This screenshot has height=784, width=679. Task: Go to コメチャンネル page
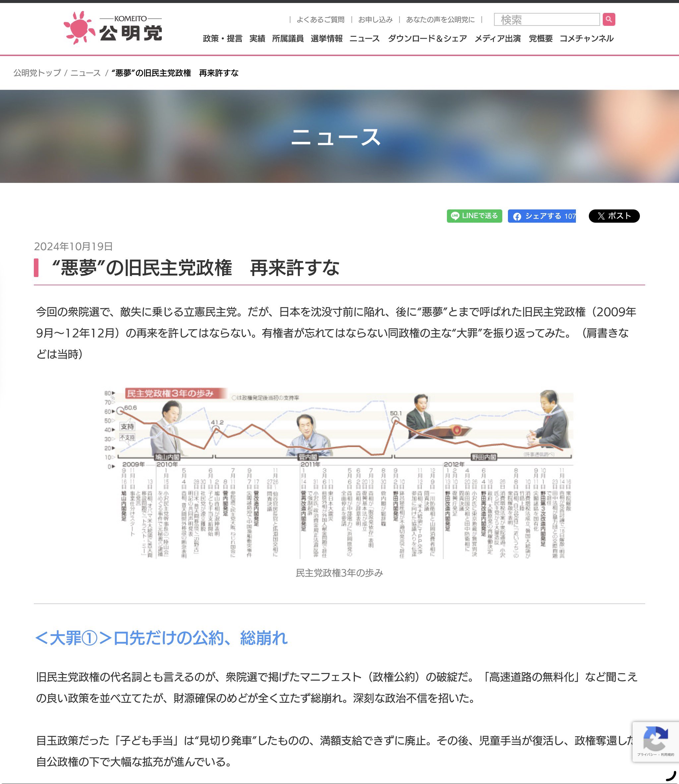pos(586,39)
